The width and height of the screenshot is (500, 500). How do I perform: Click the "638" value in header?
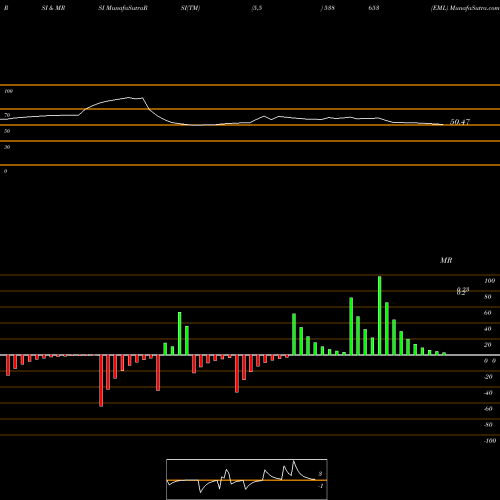(x=374, y=8)
